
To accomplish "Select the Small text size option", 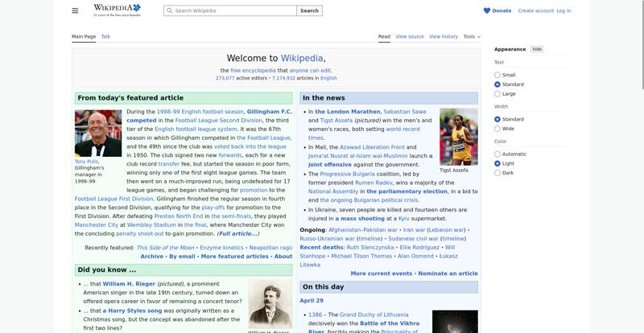I will 497,75.
